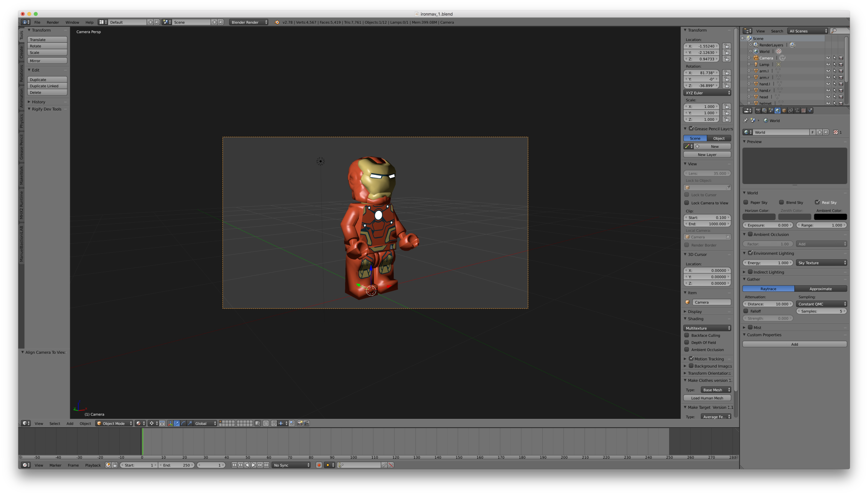Open the Add menu in 3D view header
The image size is (868, 495).
pyautogui.click(x=70, y=424)
